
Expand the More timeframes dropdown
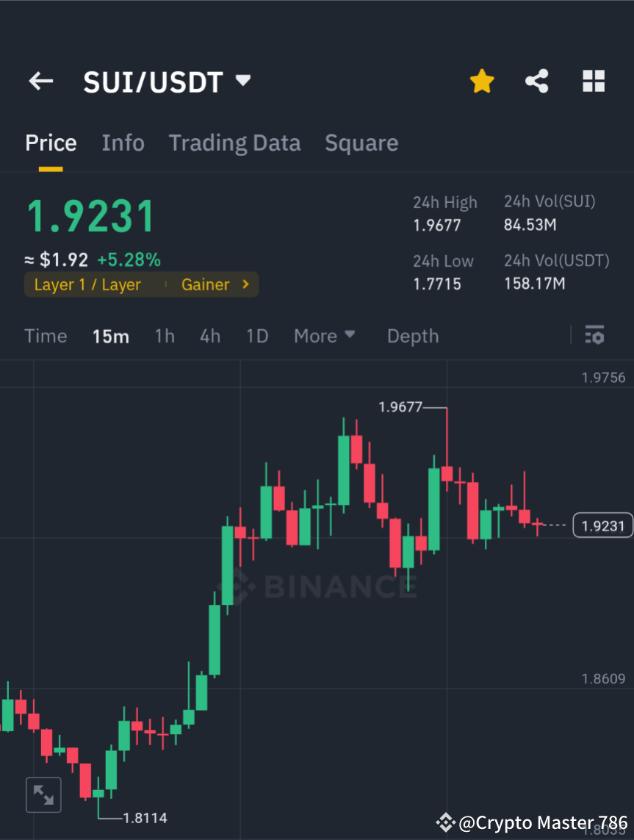(x=324, y=336)
